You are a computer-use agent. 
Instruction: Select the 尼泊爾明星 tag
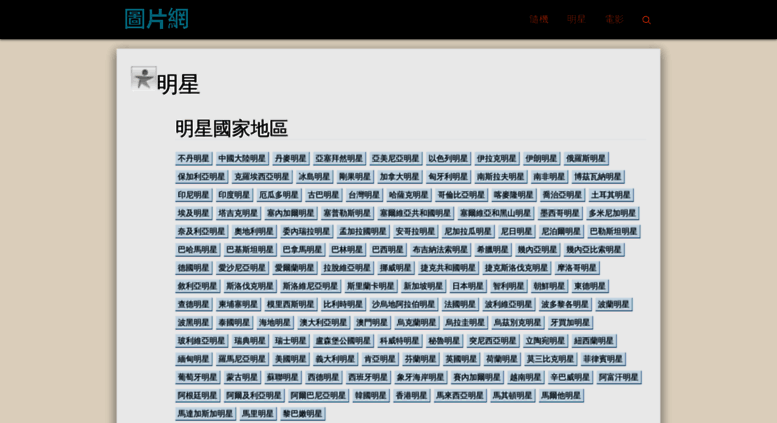tap(561, 232)
